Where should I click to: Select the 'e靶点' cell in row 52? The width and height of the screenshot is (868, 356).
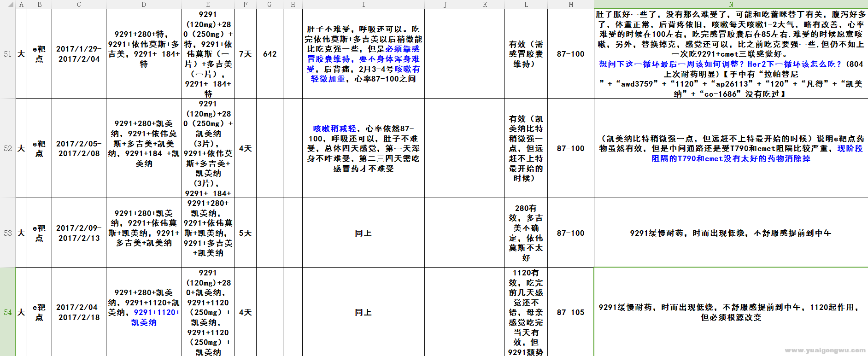[40, 148]
